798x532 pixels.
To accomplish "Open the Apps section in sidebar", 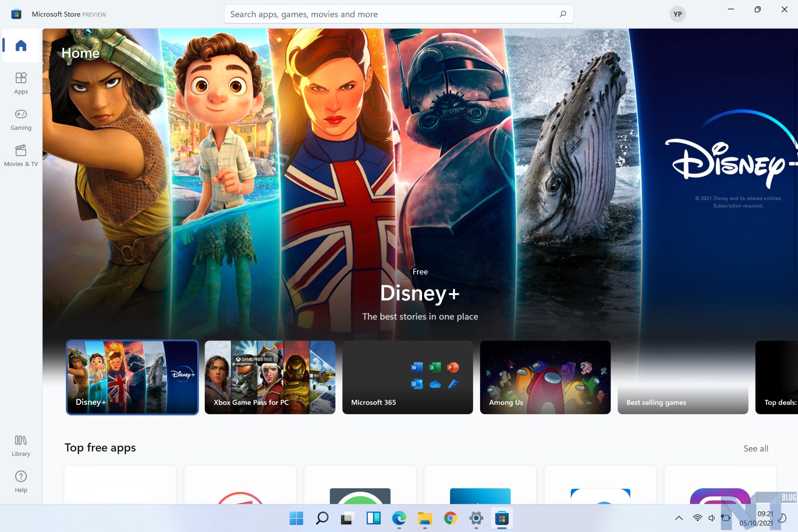I will 21,83.
